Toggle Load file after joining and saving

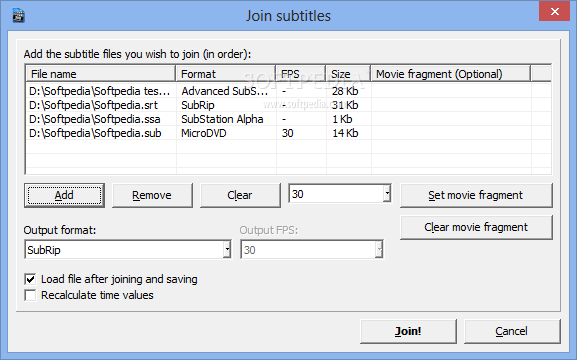(31, 279)
